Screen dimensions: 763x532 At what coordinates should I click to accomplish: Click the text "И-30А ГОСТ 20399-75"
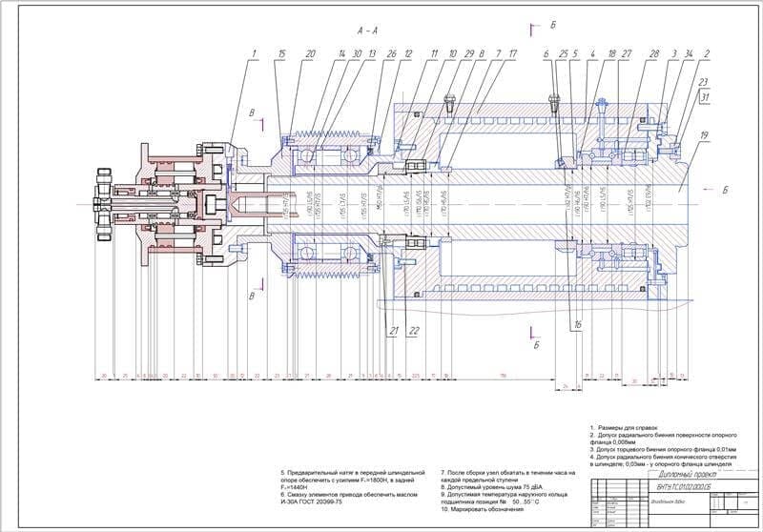click(x=312, y=501)
